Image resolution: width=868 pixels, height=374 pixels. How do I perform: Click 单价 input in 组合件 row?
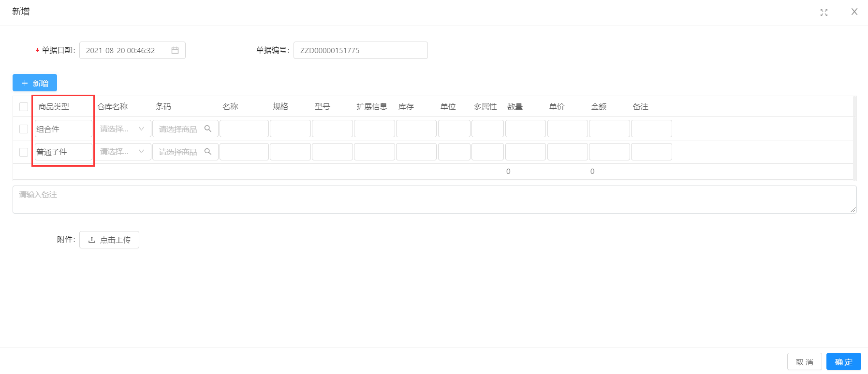(x=568, y=129)
